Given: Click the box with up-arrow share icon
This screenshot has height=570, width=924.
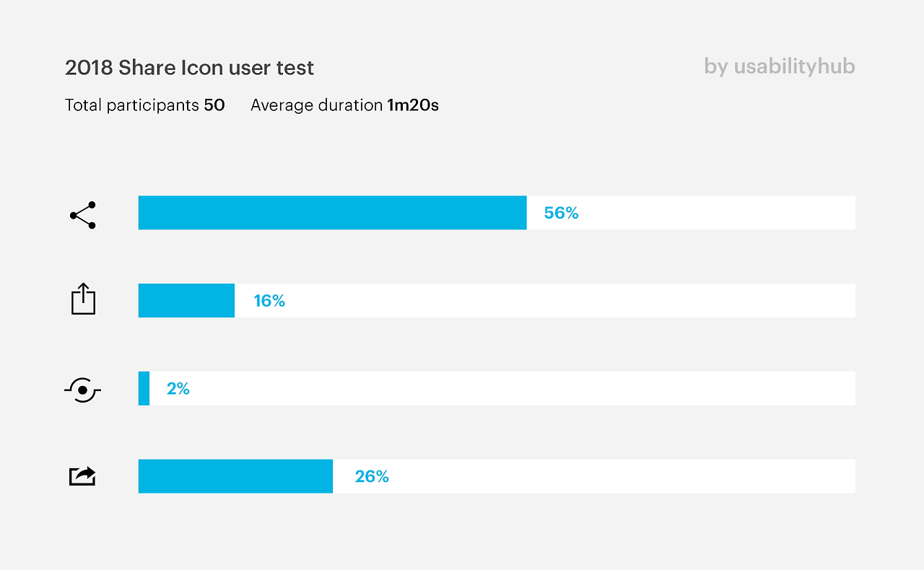Looking at the screenshot, I should coord(83,299).
